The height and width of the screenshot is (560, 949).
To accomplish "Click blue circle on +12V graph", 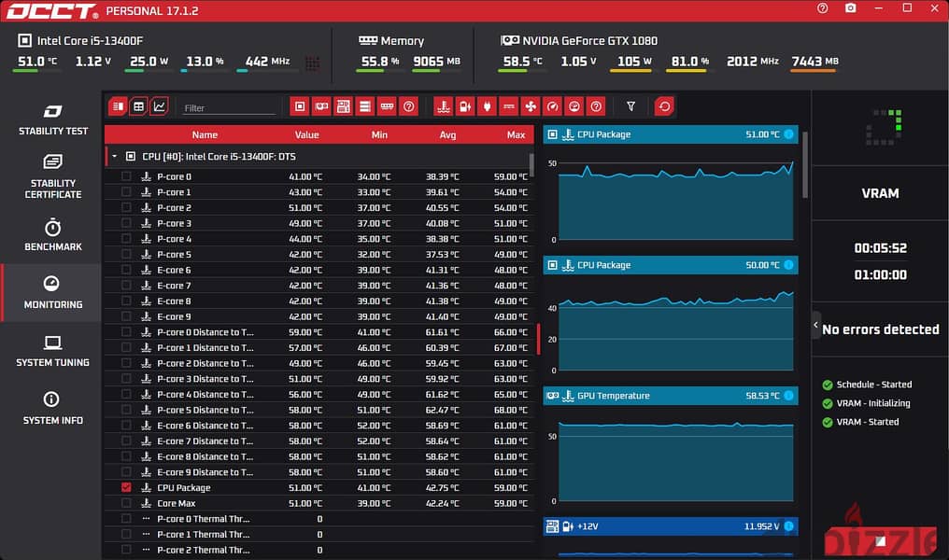I will tap(788, 526).
